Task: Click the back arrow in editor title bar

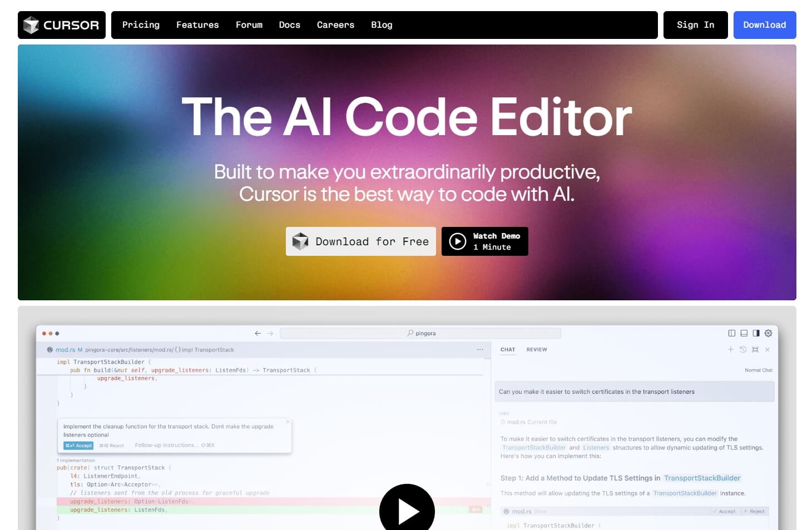Action: 258,333
